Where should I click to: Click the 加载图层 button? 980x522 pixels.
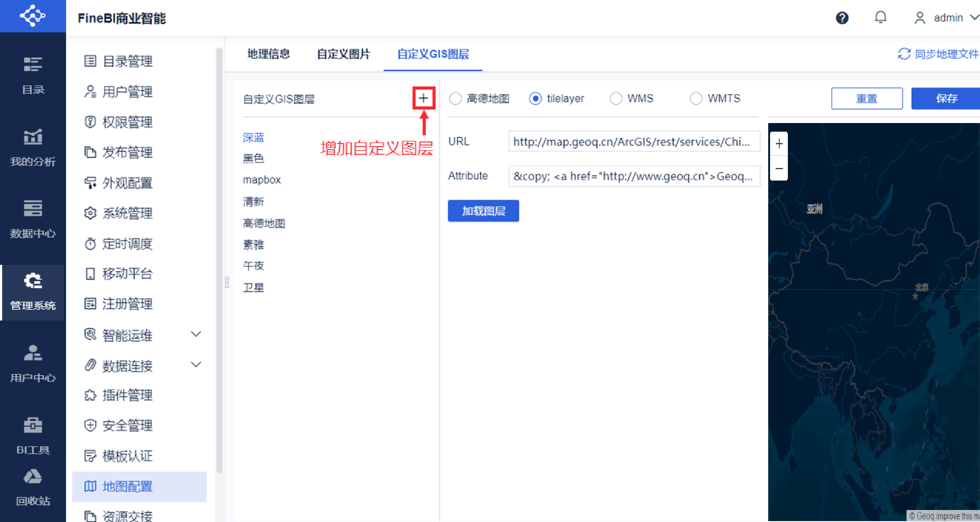pos(483,211)
